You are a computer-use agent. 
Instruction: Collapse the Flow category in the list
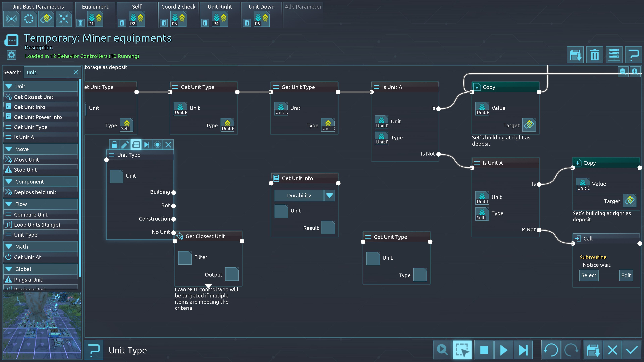[x=9, y=204]
